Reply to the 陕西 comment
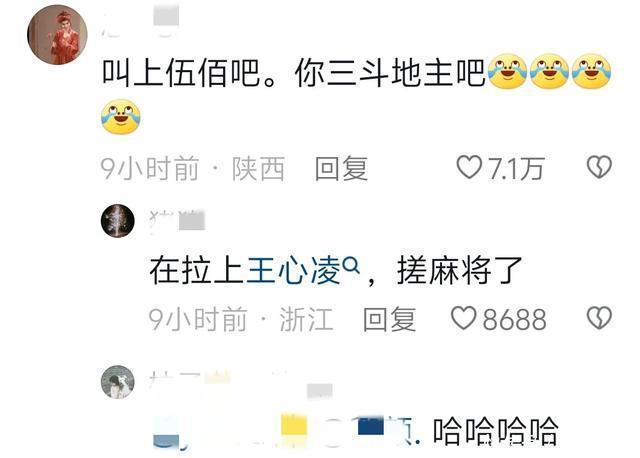The width and height of the screenshot is (640, 458). tap(341, 168)
